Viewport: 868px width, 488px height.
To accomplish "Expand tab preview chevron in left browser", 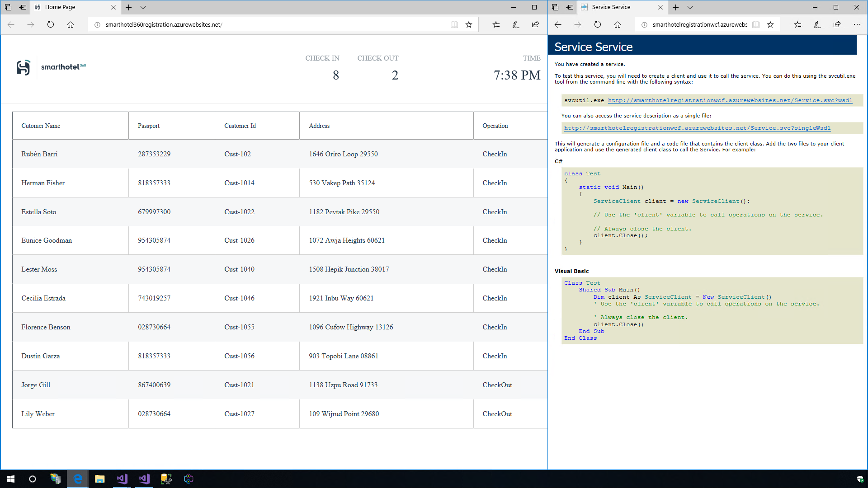I will pyautogui.click(x=143, y=7).
